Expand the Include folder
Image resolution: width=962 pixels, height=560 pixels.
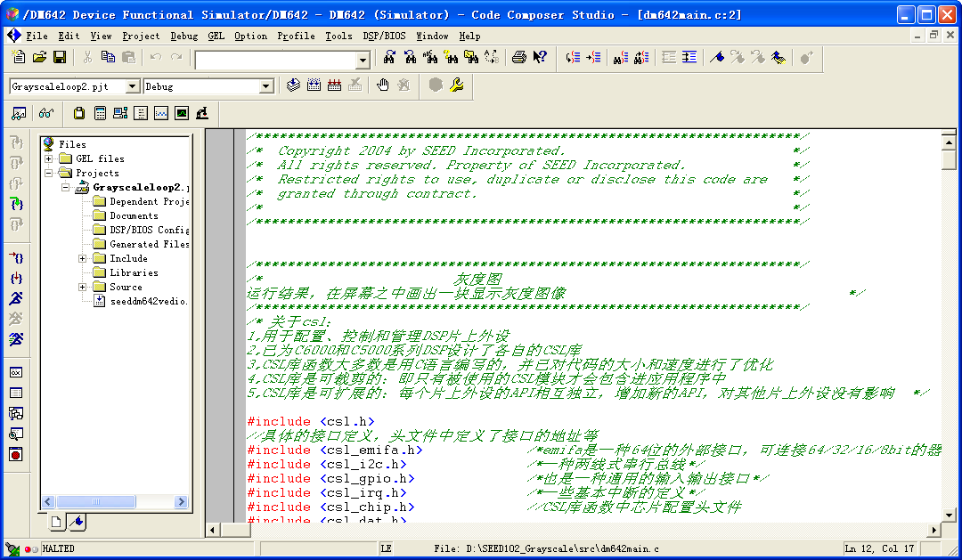pos(82,258)
